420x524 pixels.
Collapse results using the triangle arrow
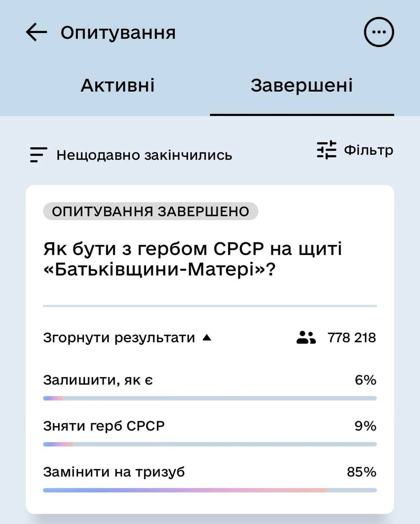click(207, 338)
